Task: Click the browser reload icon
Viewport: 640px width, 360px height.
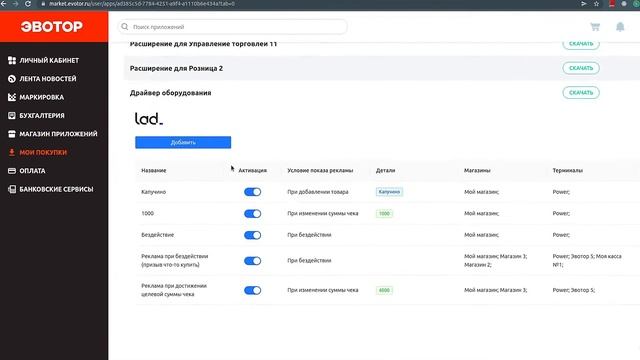Action: tap(28, 4)
